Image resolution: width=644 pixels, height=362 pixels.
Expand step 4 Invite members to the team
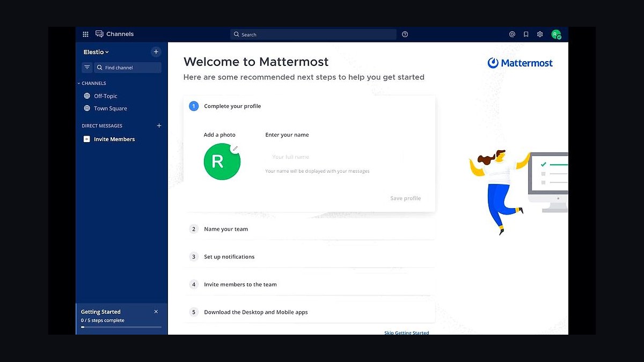(310, 285)
